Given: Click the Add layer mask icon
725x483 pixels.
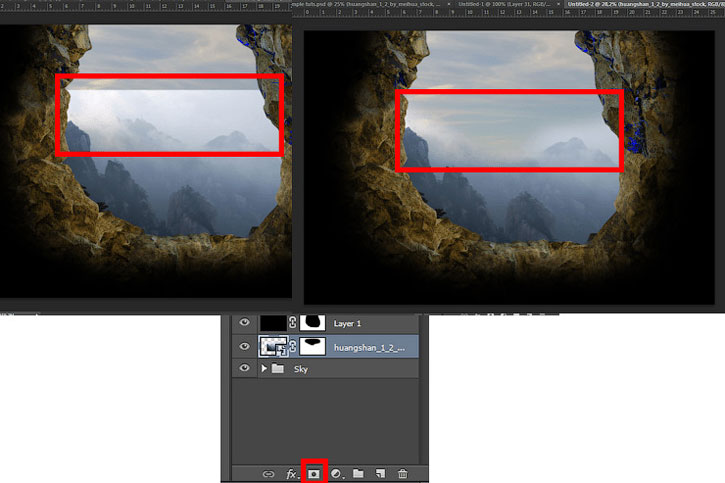Looking at the screenshot, I should point(314,474).
